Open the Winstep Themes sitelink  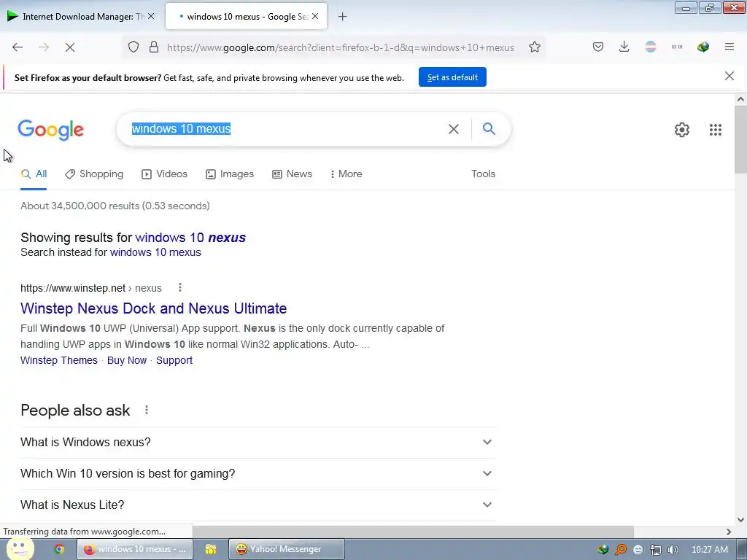[x=59, y=360]
